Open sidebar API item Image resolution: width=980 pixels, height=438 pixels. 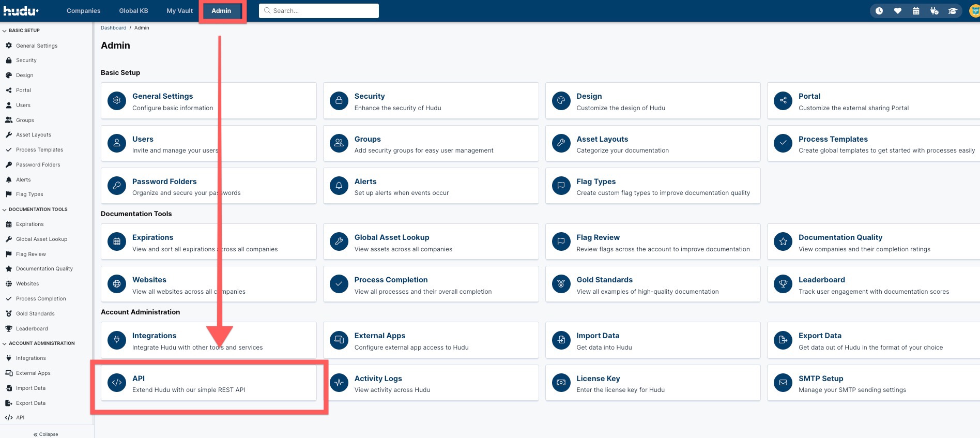(x=20, y=417)
